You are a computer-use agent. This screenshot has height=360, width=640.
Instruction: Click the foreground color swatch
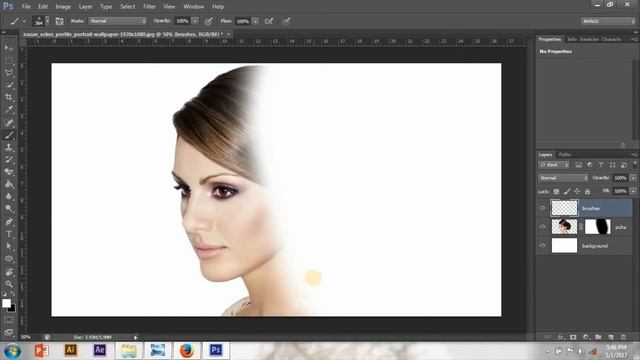[x=6, y=303]
